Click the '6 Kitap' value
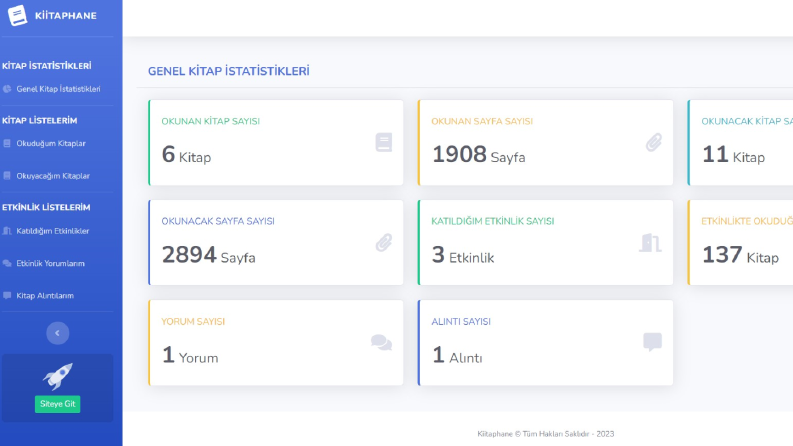793x446 pixels. pyautogui.click(x=186, y=155)
